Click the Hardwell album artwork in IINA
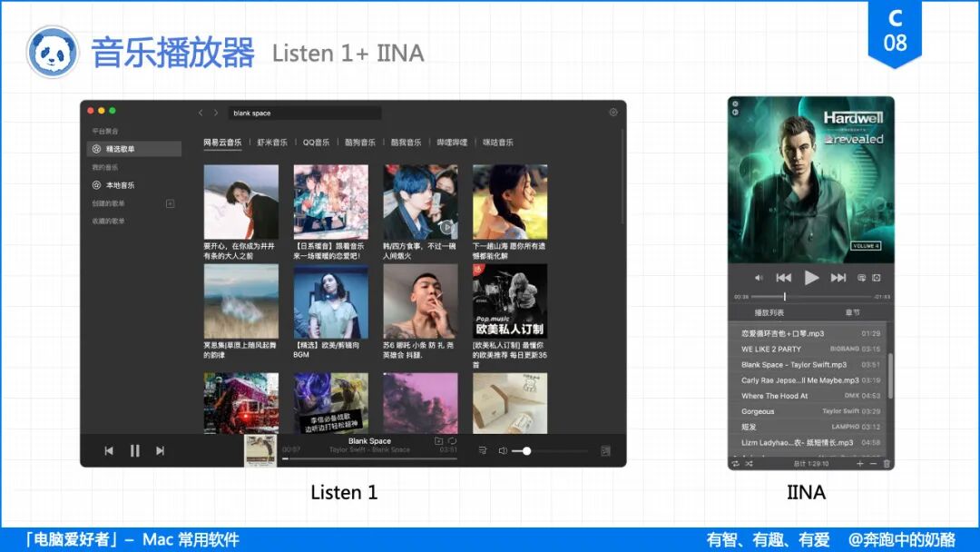Screen dimensions: 980x552 pyautogui.click(x=811, y=180)
